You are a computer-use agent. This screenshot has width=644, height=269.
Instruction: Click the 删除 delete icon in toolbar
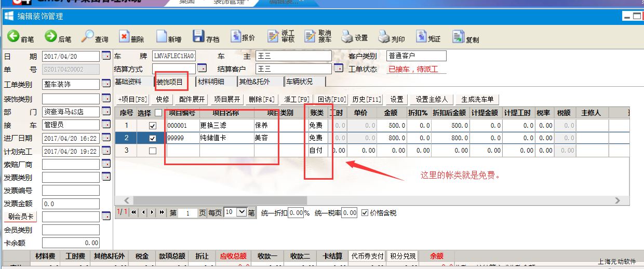124,37
